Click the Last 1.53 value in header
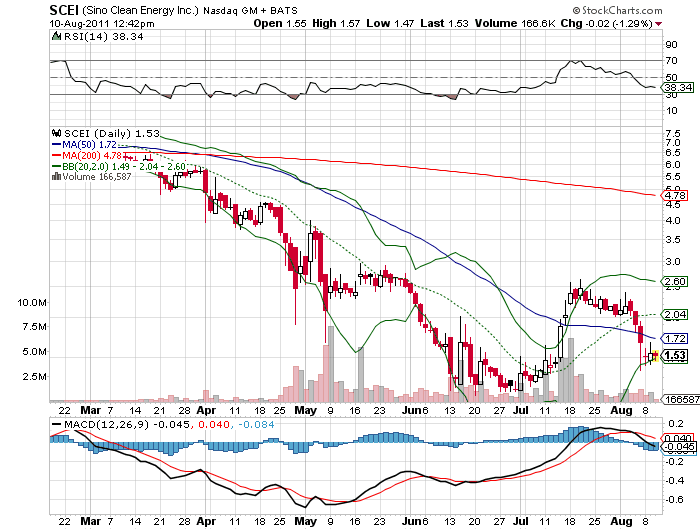This screenshot has width=700, height=530. 444,24
